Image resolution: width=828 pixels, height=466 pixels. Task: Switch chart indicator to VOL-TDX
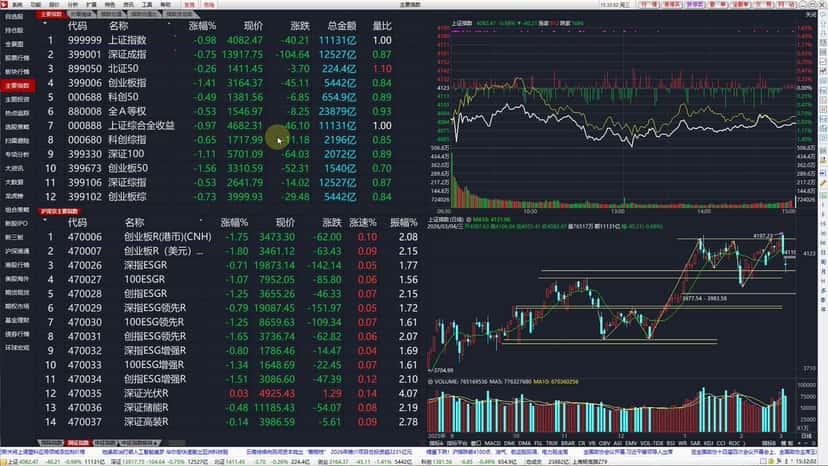(x=652, y=443)
